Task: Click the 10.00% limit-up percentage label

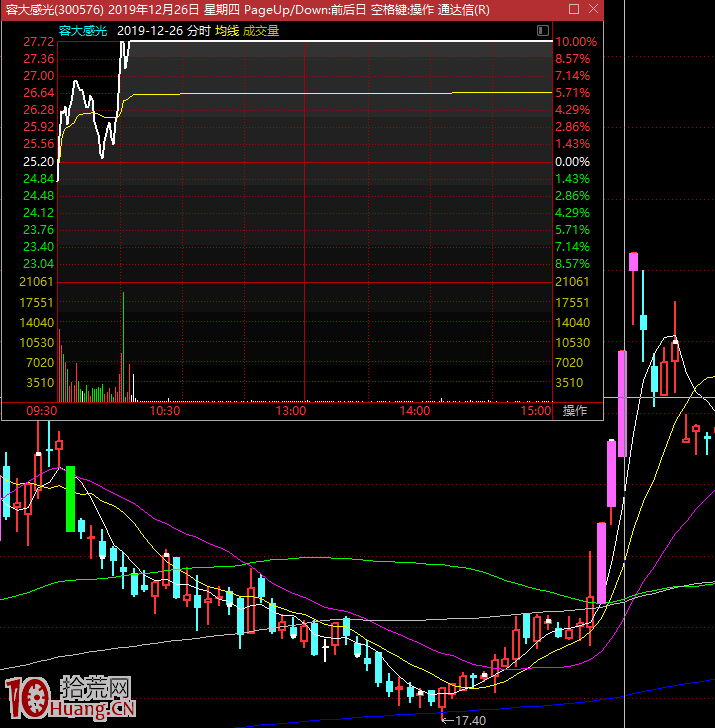Action: (576, 42)
